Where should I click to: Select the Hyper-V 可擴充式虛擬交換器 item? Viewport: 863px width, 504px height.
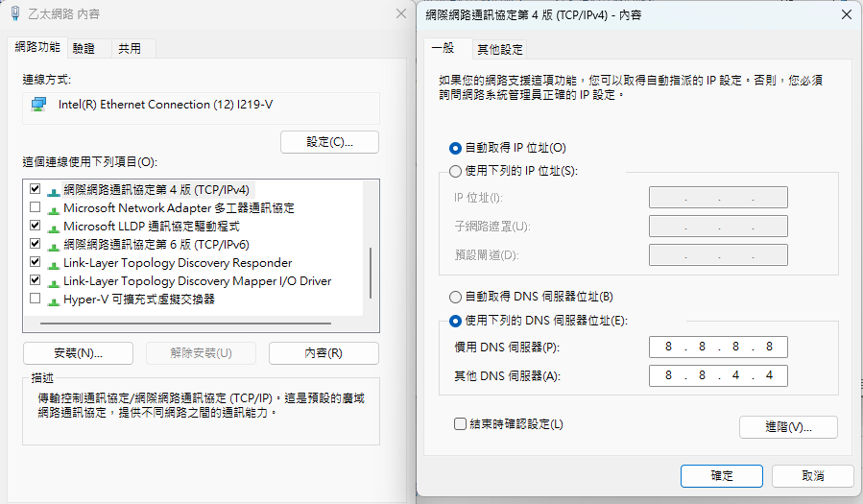tap(138, 300)
